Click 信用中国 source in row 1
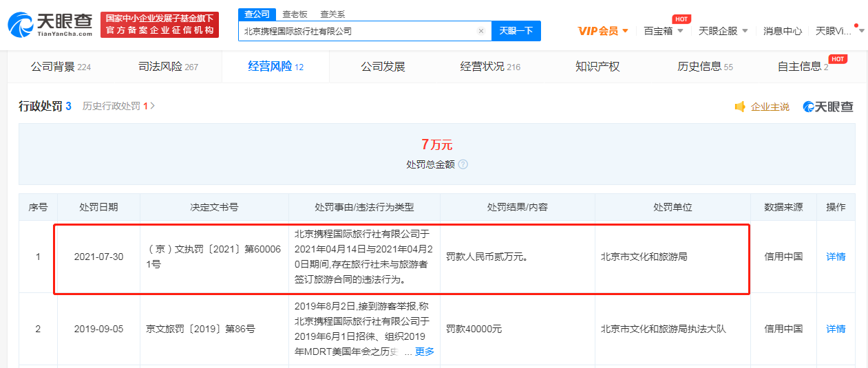Image resolution: width=868 pixels, height=368 pixels. coord(783,257)
